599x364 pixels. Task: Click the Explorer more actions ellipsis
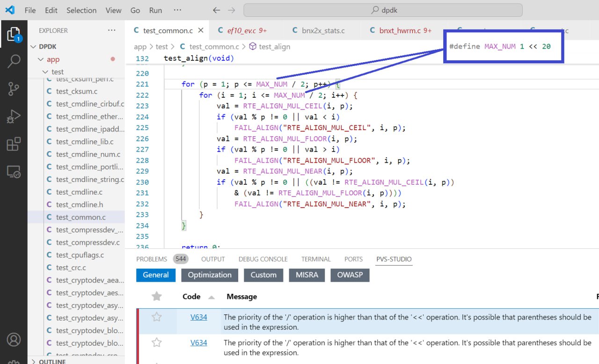click(x=111, y=30)
